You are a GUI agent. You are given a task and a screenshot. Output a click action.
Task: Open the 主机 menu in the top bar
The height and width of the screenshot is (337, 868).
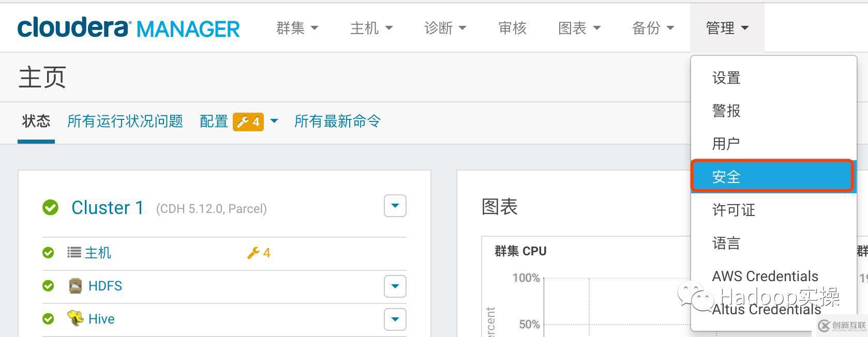371,28
